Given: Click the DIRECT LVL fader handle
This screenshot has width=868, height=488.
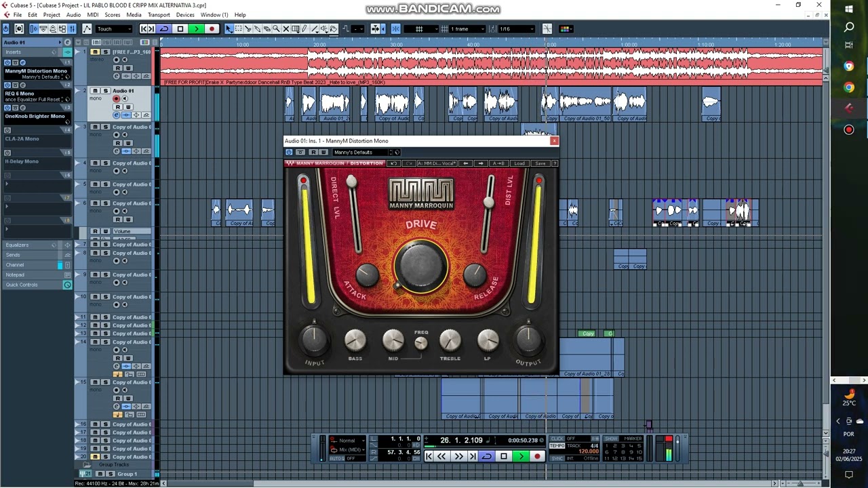Looking at the screenshot, I should pyautogui.click(x=351, y=182).
